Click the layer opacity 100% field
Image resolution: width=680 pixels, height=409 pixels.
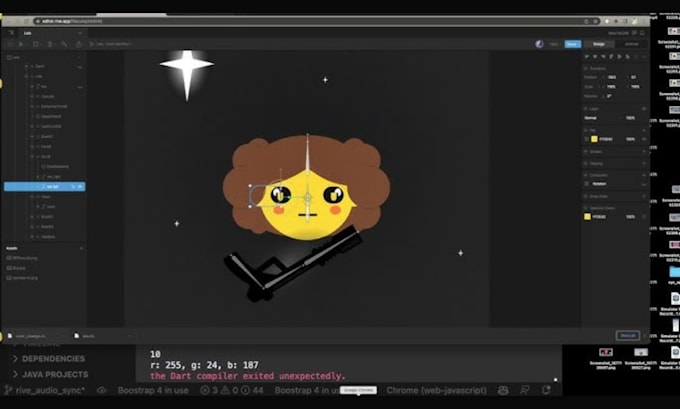pos(631,118)
